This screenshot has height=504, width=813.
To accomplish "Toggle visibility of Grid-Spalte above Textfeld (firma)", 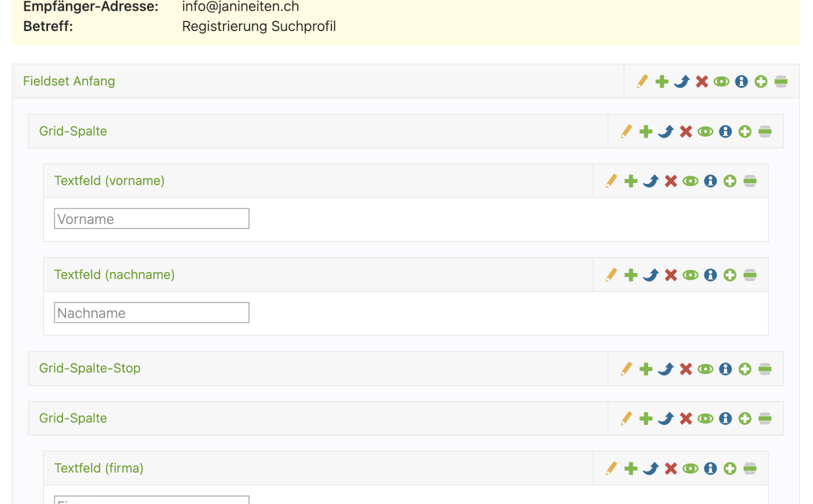I will pyautogui.click(x=706, y=419).
